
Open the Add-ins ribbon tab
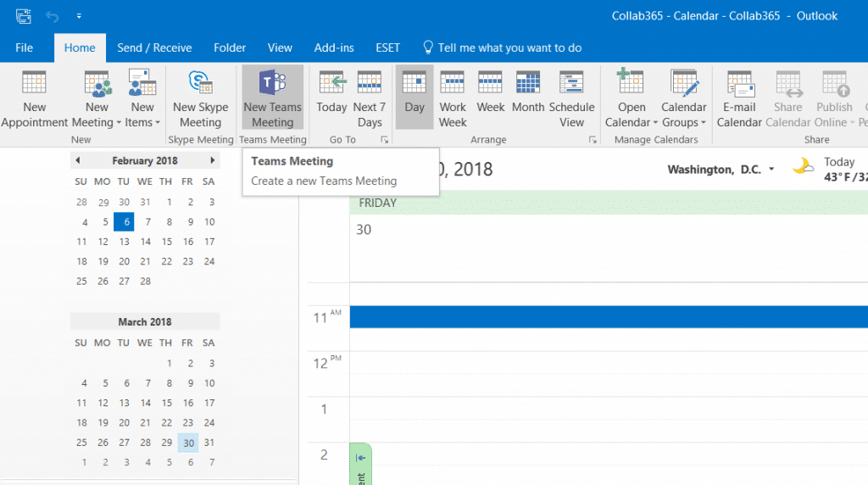pos(334,47)
